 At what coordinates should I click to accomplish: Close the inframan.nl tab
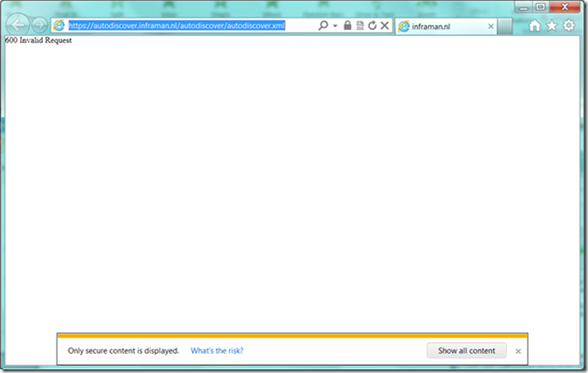tap(490, 26)
